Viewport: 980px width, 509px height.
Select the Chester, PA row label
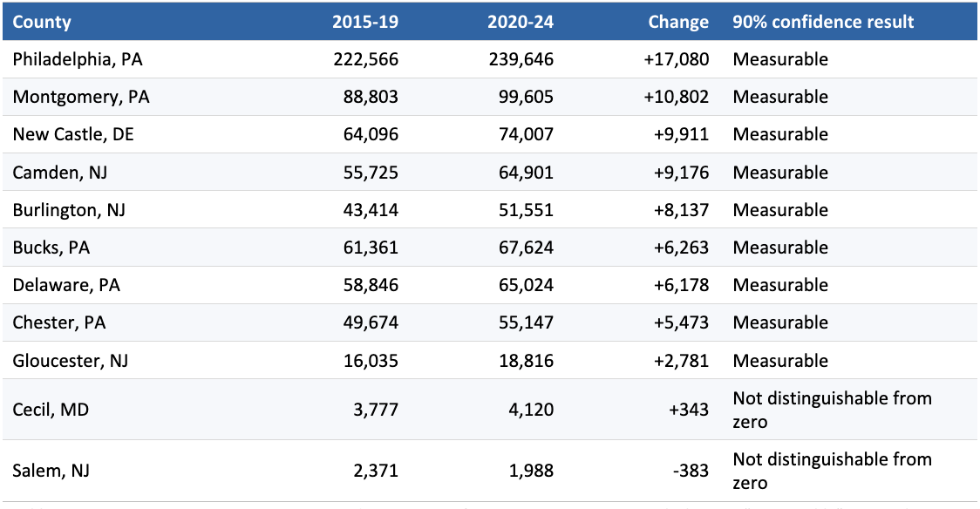pyautogui.click(x=59, y=322)
